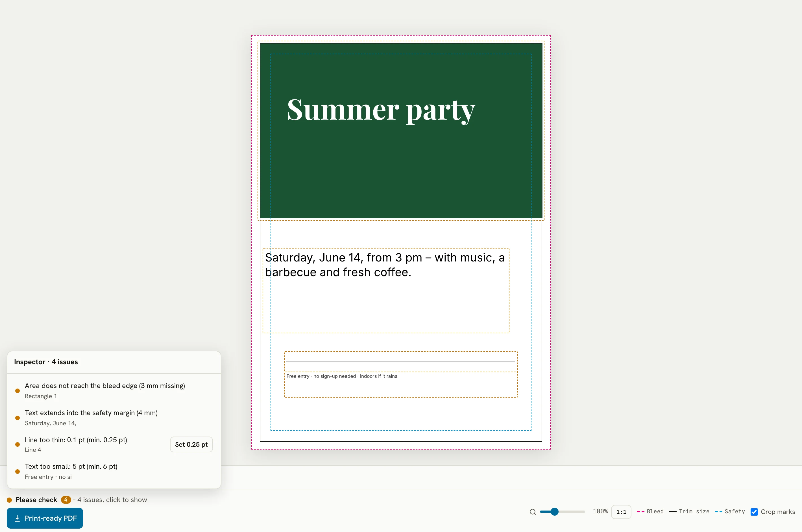Image resolution: width=802 pixels, height=532 pixels.
Task: Select the 'Text extends into the safety margin' issue
Action: (x=114, y=418)
